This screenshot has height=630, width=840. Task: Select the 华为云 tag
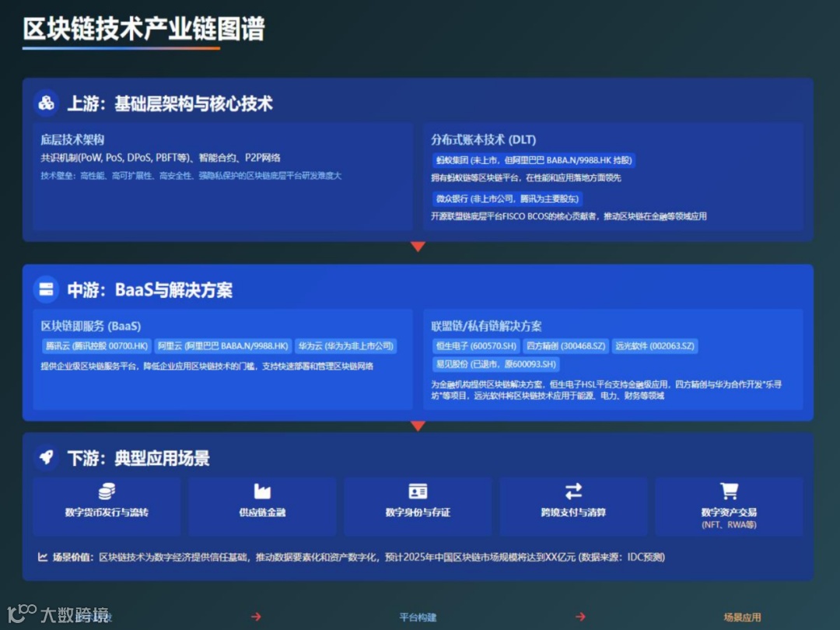coord(345,346)
